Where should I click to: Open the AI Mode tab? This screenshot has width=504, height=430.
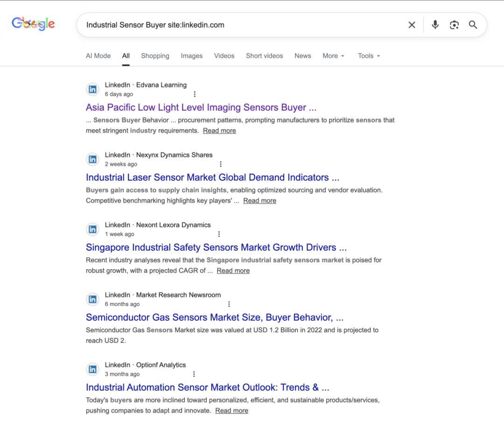(x=98, y=56)
